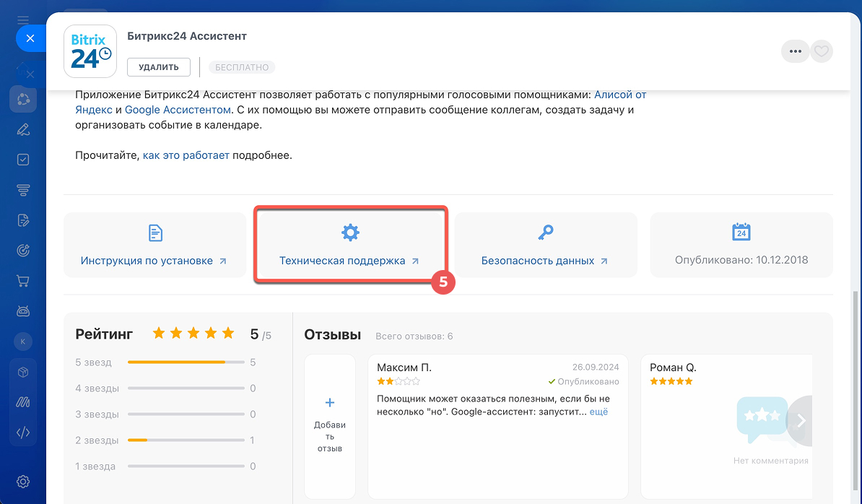Click the Отзывы heading
The height and width of the screenshot is (504, 862).
click(333, 334)
